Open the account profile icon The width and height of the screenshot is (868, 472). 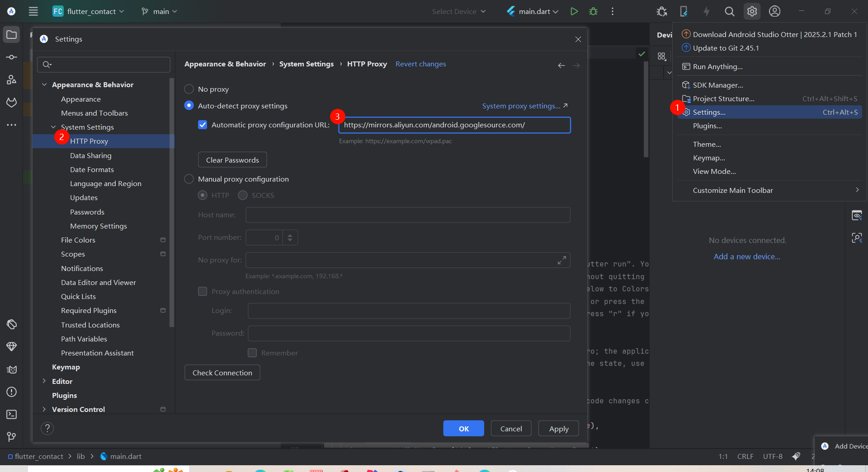tap(774, 11)
